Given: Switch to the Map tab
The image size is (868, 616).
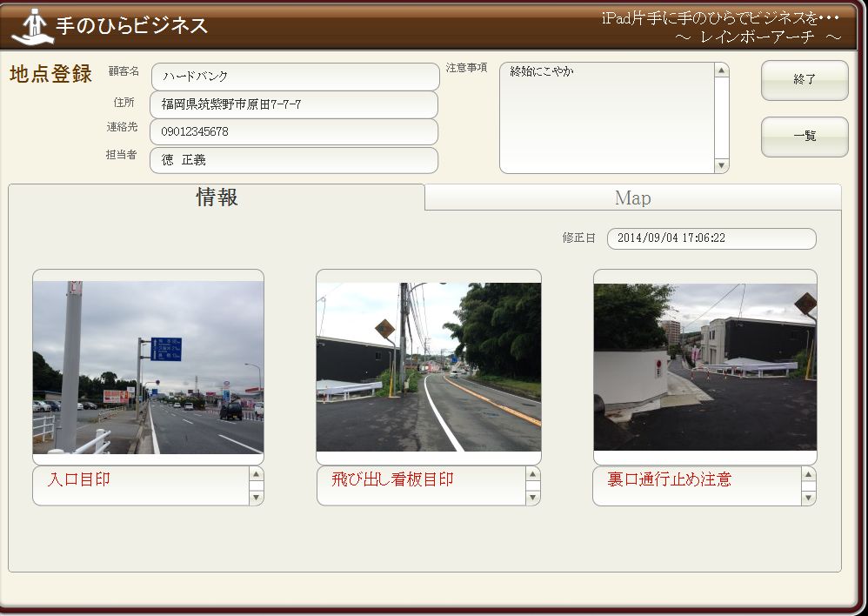Looking at the screenshot, I should [x=632, y=198].
